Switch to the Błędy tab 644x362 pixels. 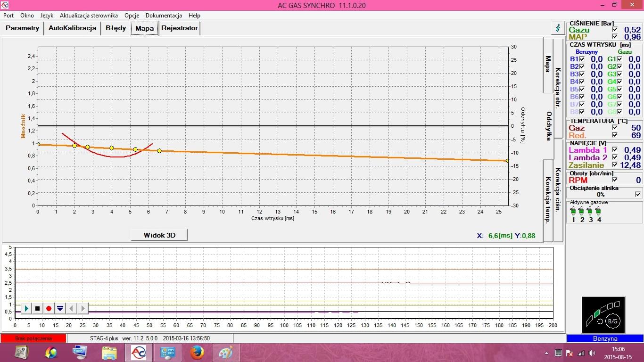coord(116,28)
